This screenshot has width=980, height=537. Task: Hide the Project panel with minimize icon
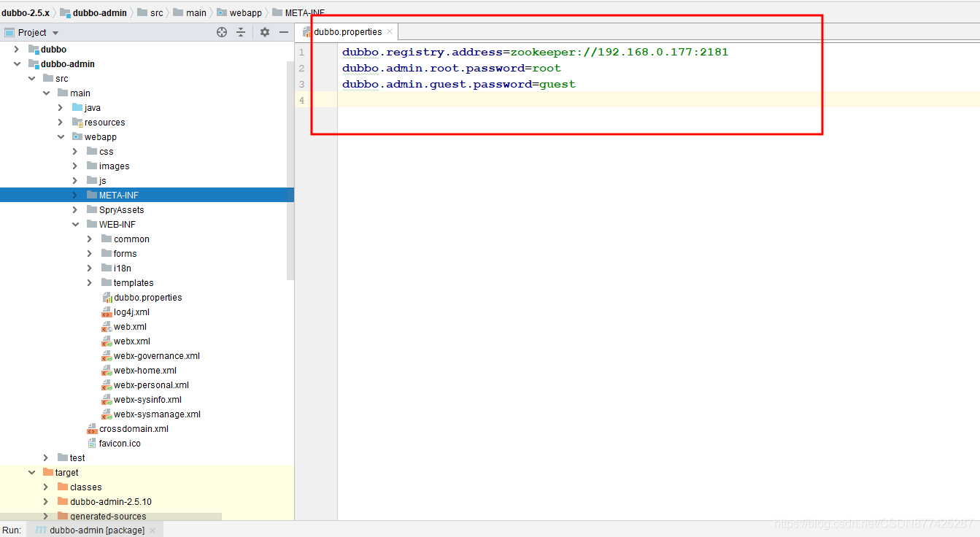click(284, 32)
